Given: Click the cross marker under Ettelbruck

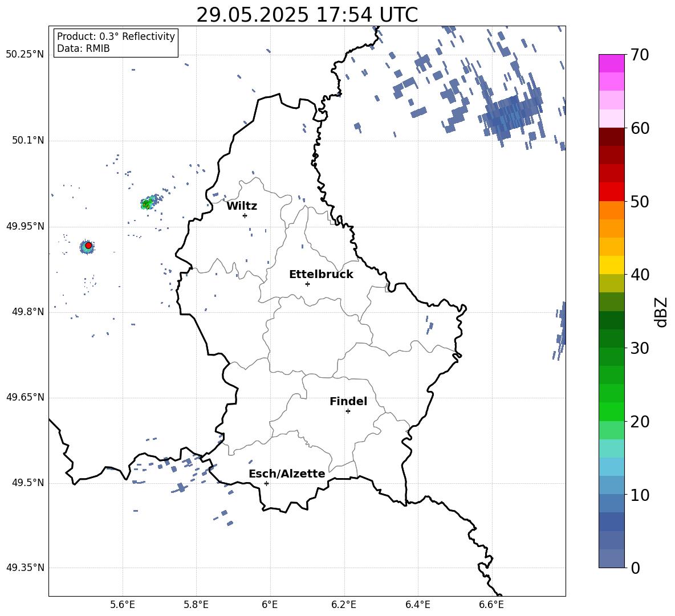Looking at the screenshot, I should tap(307, 284).
